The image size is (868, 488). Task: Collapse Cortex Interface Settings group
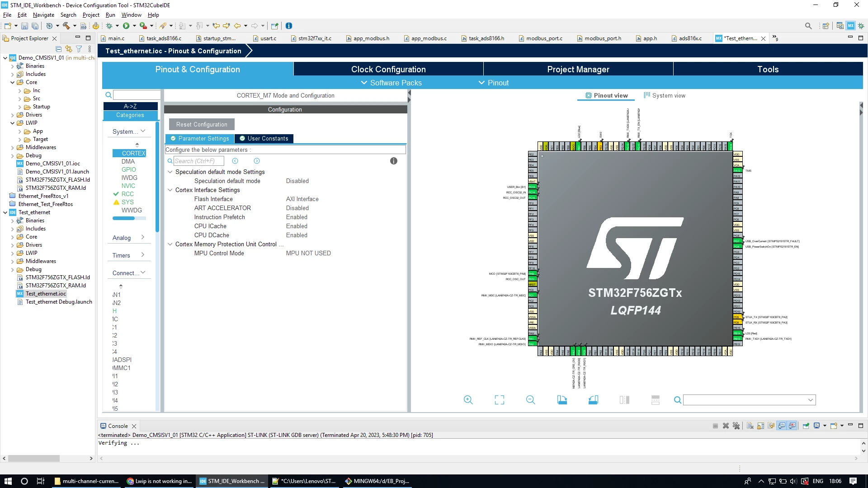(x=170, y=190)
